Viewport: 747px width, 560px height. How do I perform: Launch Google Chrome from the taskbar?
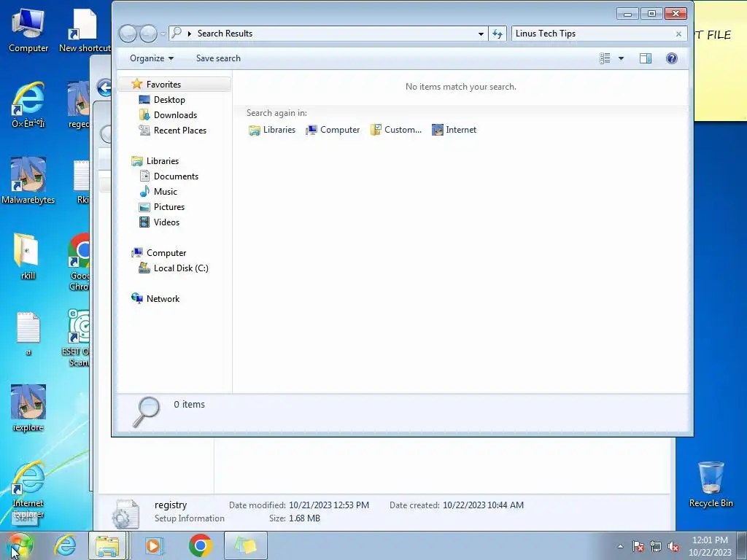(x=200, y=545)
